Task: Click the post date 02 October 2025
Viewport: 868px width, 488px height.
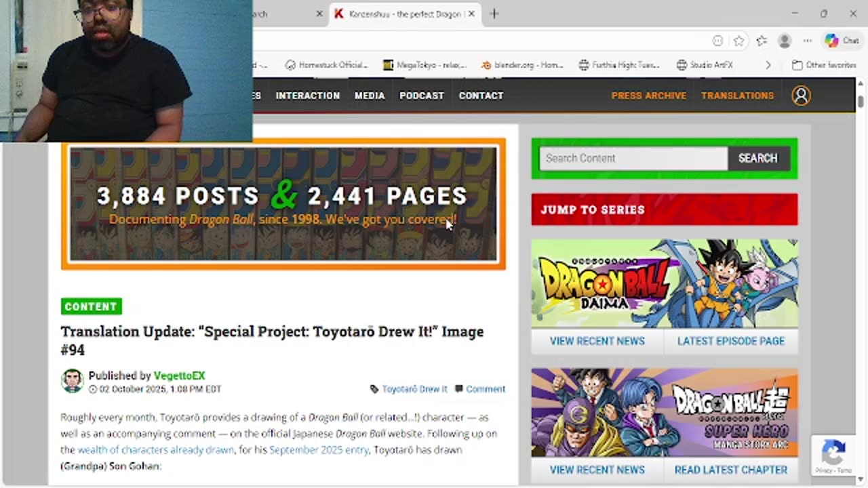Action: 161,389
